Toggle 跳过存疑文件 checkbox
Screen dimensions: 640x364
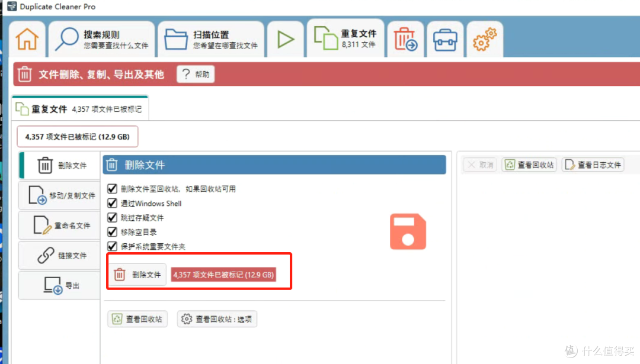click(112, 217)
